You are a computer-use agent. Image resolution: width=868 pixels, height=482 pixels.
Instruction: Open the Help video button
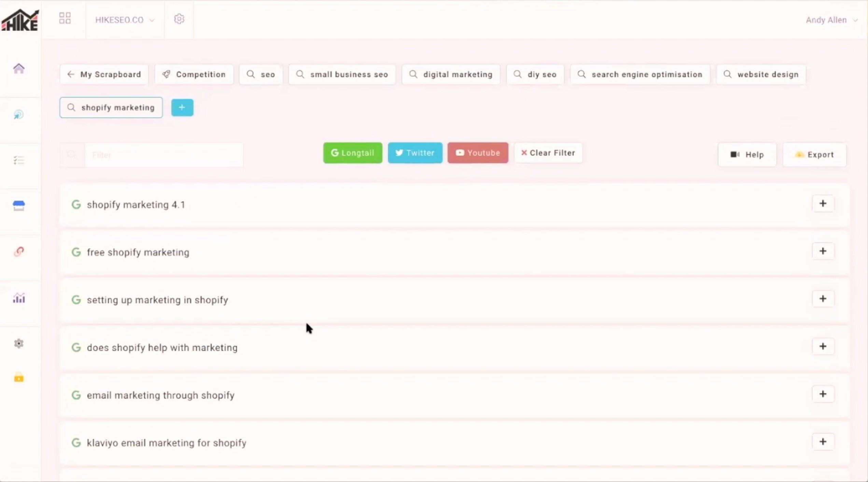pyautogui.click(x=747, y=155)
